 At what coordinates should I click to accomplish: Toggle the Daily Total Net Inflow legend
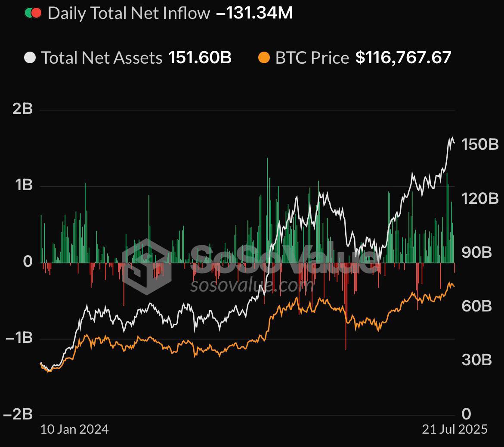[x=129, y=13]
